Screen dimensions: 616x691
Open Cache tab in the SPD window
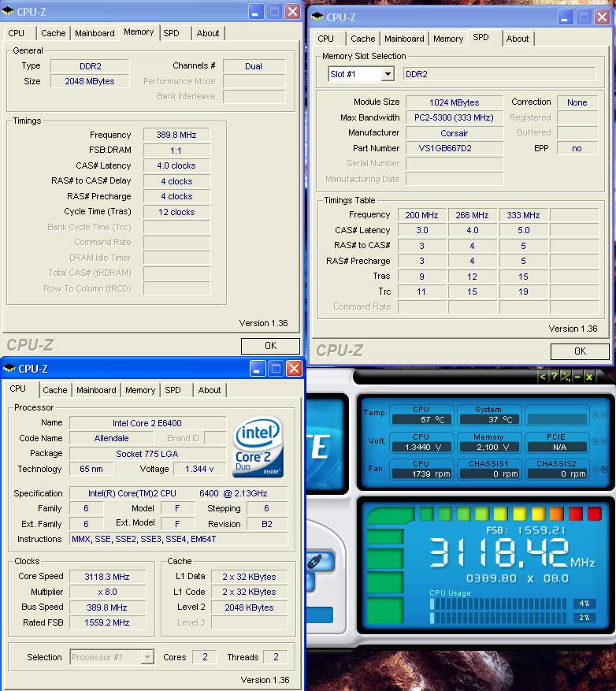click(x=363, y=39)
